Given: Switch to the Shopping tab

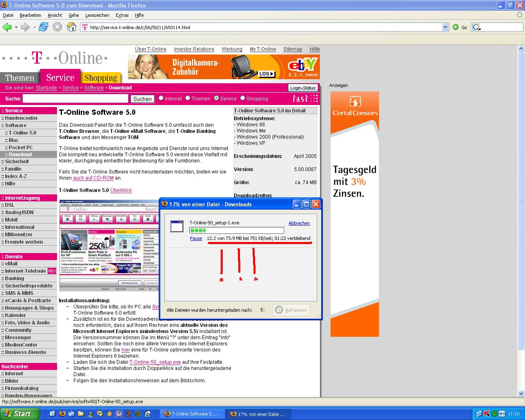Looking at the screenshot, I should (x=101, y=78).
